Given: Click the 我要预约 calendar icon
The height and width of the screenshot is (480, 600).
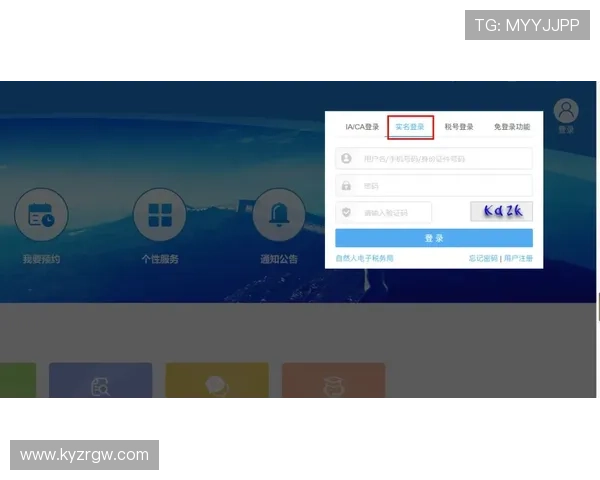Looking at the screenshot, I should pos(41,214).
